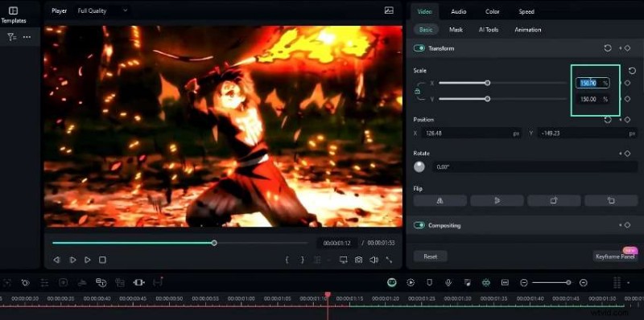
Task: Select the Mask sub-tab
Action: (456, 30)
